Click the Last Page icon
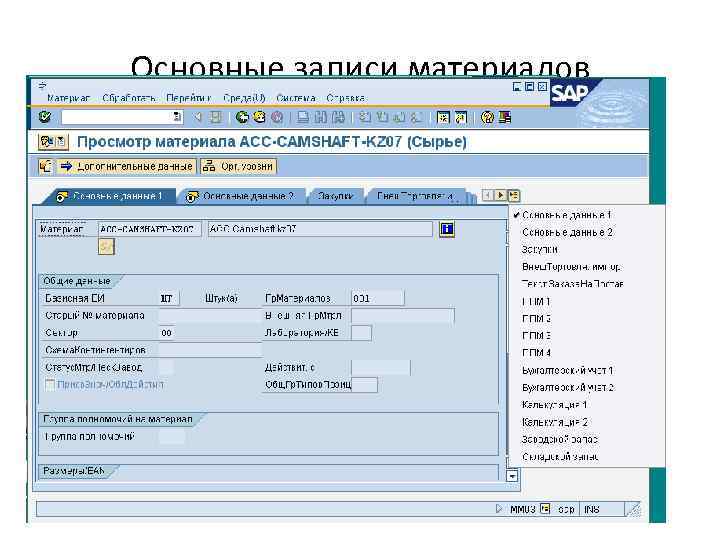This screenshot has height=540, width=720. click(x=416, y=118)
